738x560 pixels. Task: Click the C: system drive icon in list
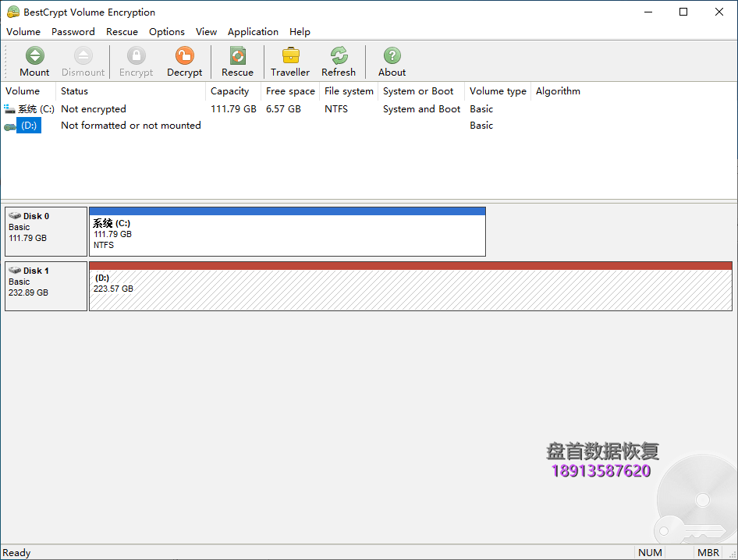[9, 109]
